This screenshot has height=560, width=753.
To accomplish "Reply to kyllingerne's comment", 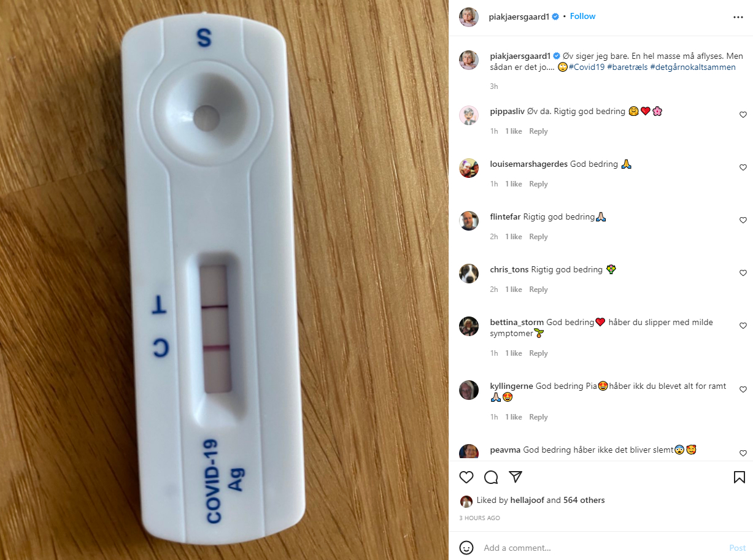I will tap(538, 417).
